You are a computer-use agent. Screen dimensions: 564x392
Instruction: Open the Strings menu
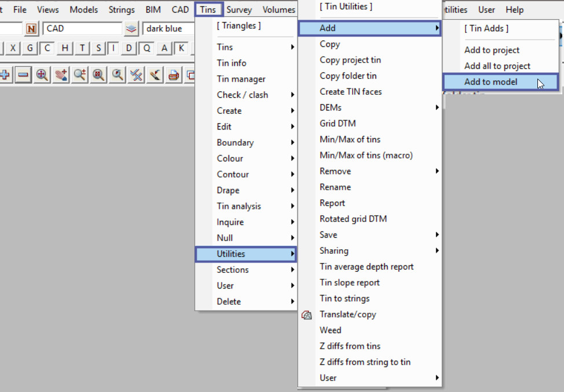(x=121, y=9)
